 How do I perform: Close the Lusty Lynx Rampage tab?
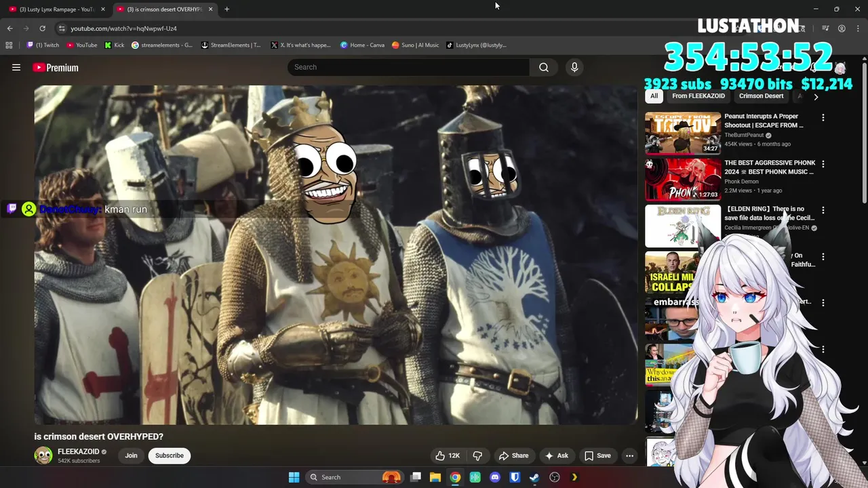click(x=103, y=9)
